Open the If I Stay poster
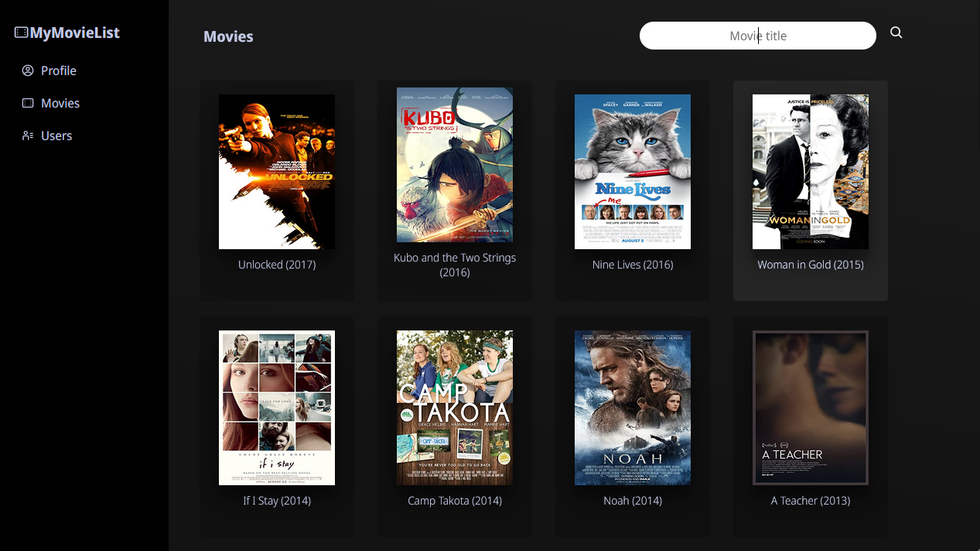This screenshot has width=980, height=551. [x=277, y=408]
